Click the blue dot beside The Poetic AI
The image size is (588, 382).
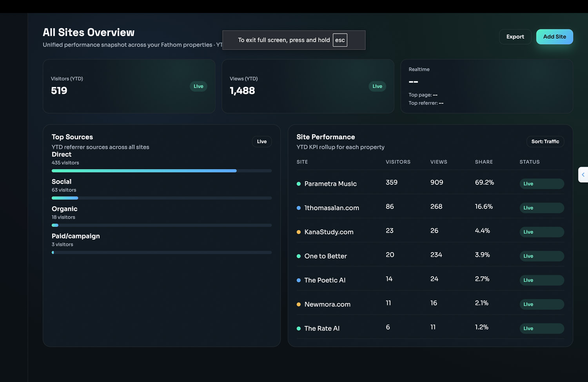299,280
